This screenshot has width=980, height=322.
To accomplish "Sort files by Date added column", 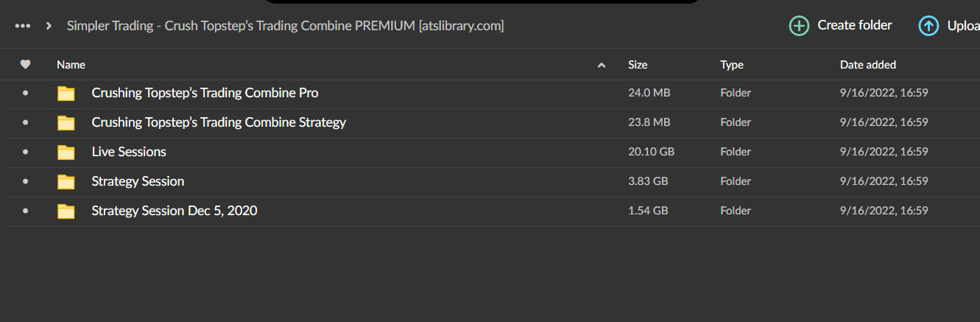I will [x=867, y=65].
